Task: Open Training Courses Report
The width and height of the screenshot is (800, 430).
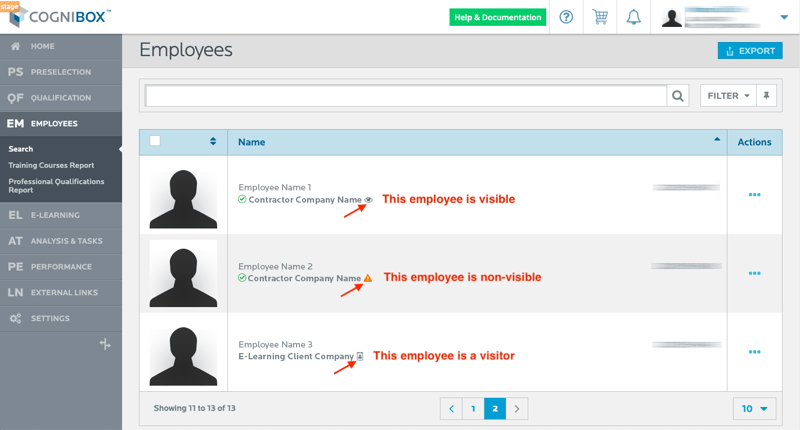Action: (x=51, y=165)
